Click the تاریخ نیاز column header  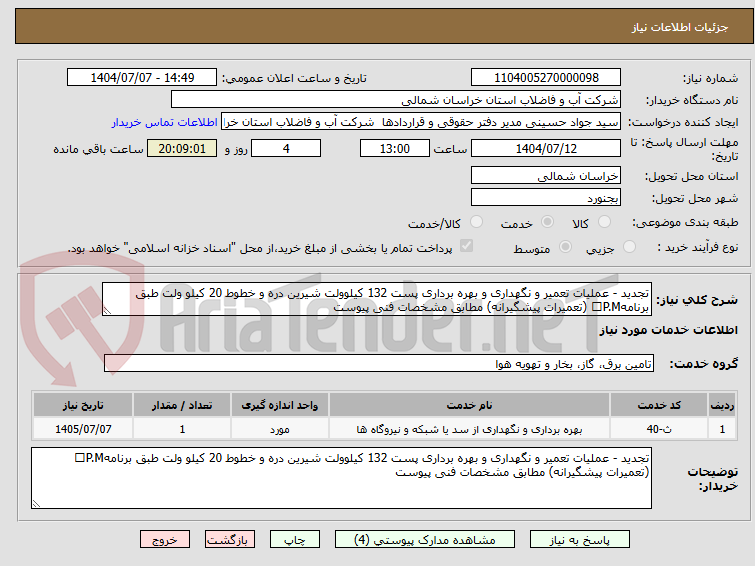(83, 405)
